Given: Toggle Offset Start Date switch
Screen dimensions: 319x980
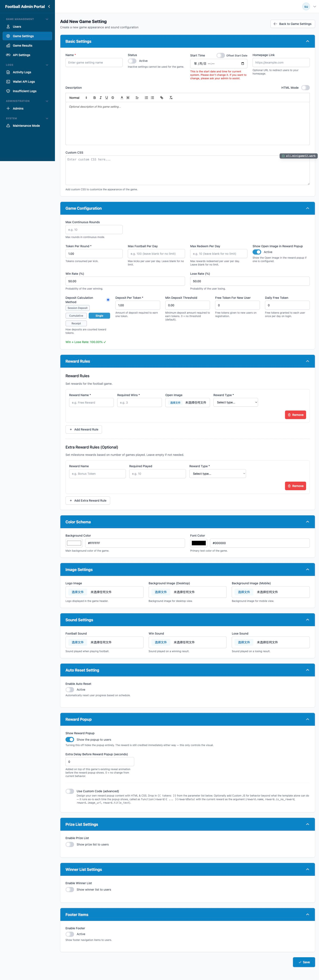Looking at the screenshot, I should [x=220, y=56].
